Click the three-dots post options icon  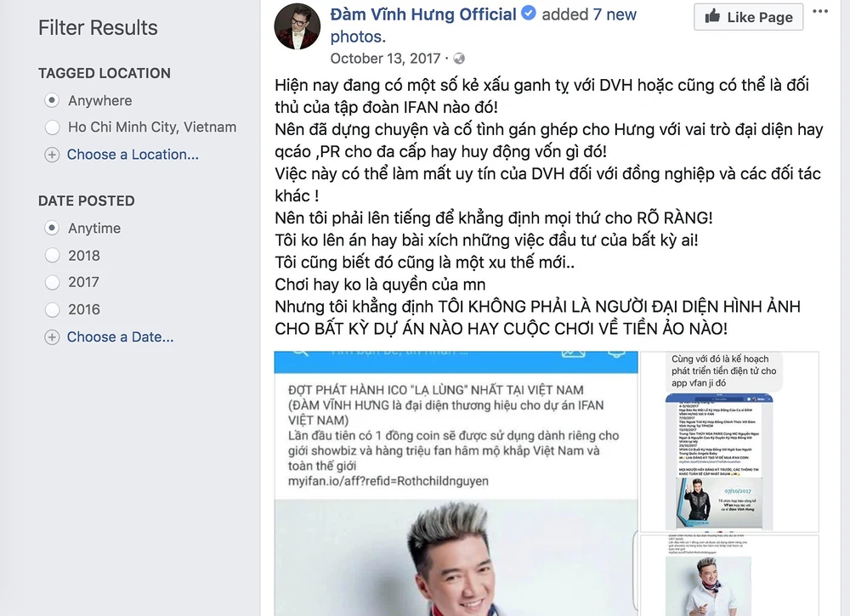[x=820, y=11]
